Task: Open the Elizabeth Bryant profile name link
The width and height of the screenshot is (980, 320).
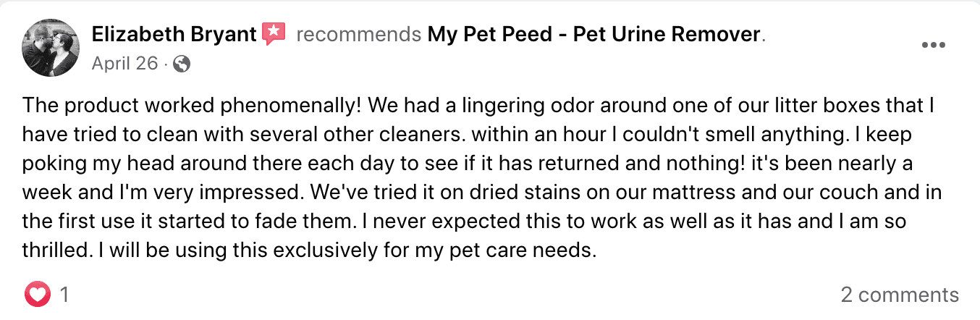Action: [x=174, y=34]
